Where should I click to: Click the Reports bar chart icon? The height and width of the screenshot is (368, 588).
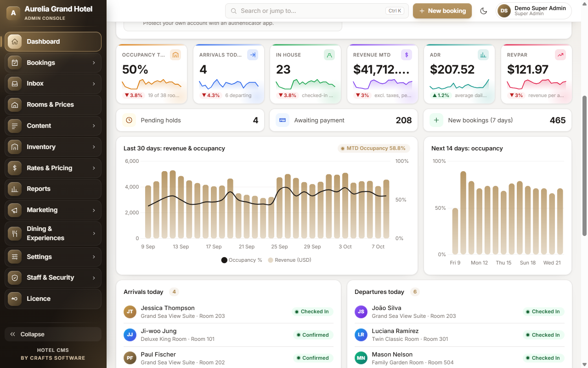click(15, 189)
